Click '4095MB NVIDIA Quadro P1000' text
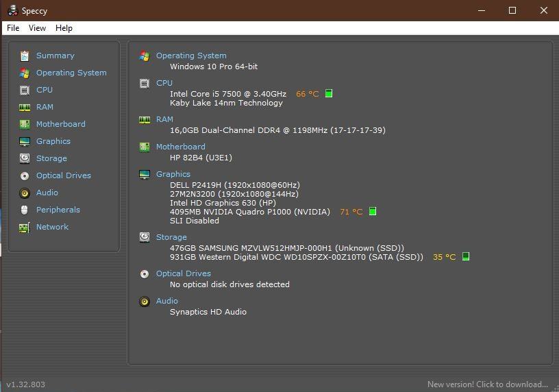Screen dimensions: 559x392 pyautogui.click(x=231, y=212)
